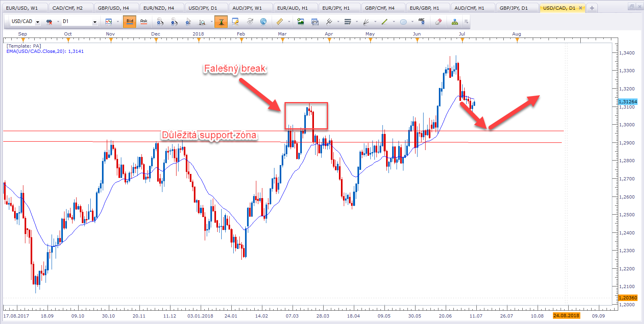Click the zoom out magnifier icon
The width and height of the screenshot is (644, 324).
tap(174, 22)
